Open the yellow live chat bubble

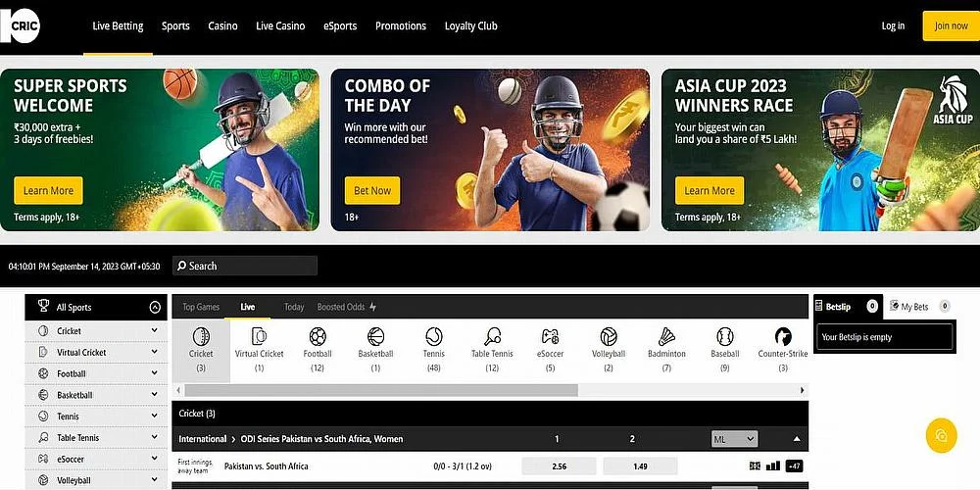[x=941, y=436]
